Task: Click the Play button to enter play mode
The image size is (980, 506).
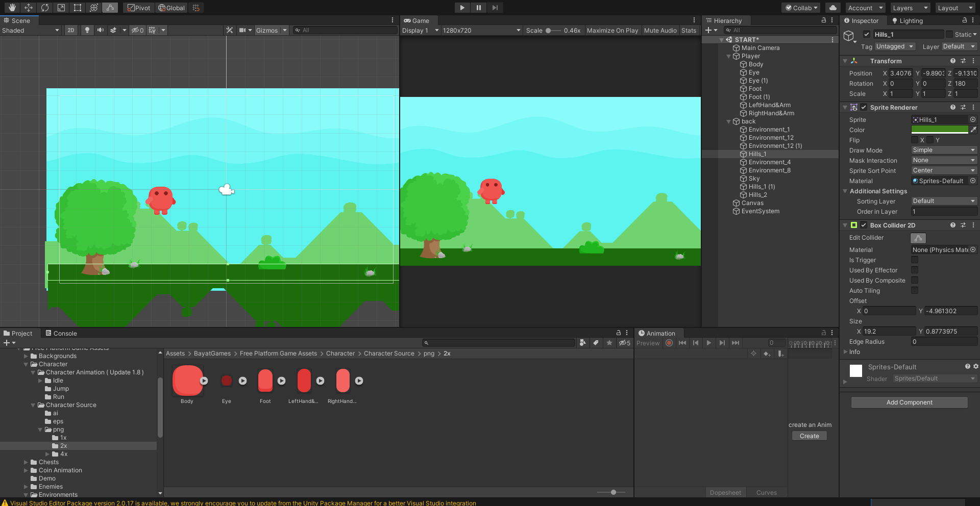Action: 462,8
